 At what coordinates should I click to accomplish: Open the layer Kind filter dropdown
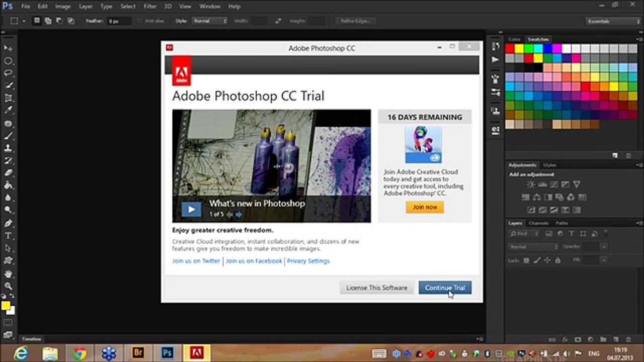(x=524, y=234)
